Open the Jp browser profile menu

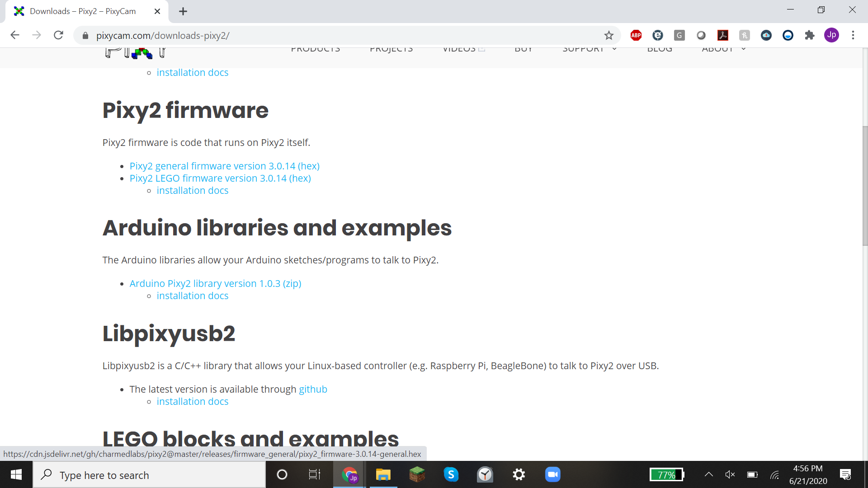[x=831, y=35]
